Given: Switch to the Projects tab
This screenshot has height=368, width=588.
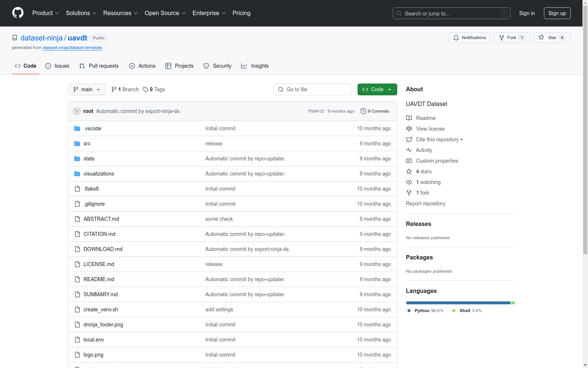Looking at the screenshot, I should pos(179,66).
